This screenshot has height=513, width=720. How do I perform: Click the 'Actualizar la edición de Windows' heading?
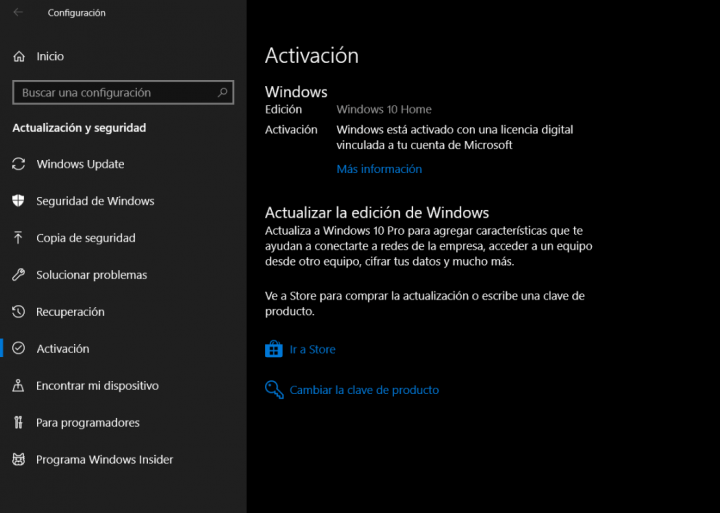377,213
